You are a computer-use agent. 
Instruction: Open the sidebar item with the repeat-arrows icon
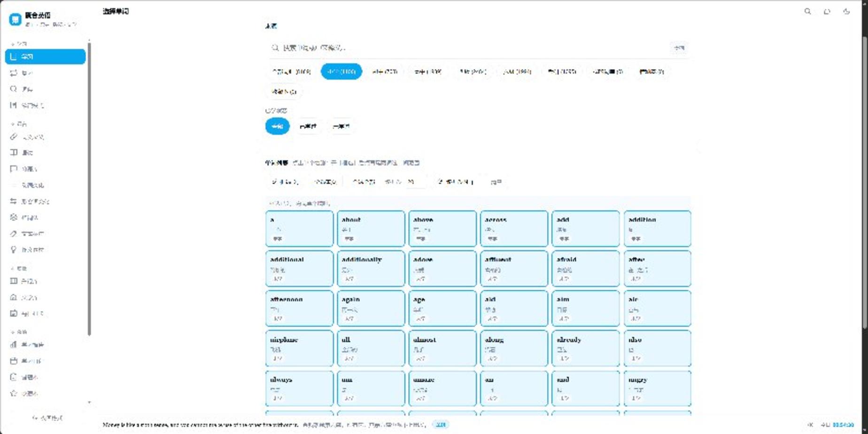pyautogui.click(x=45, y=73)
